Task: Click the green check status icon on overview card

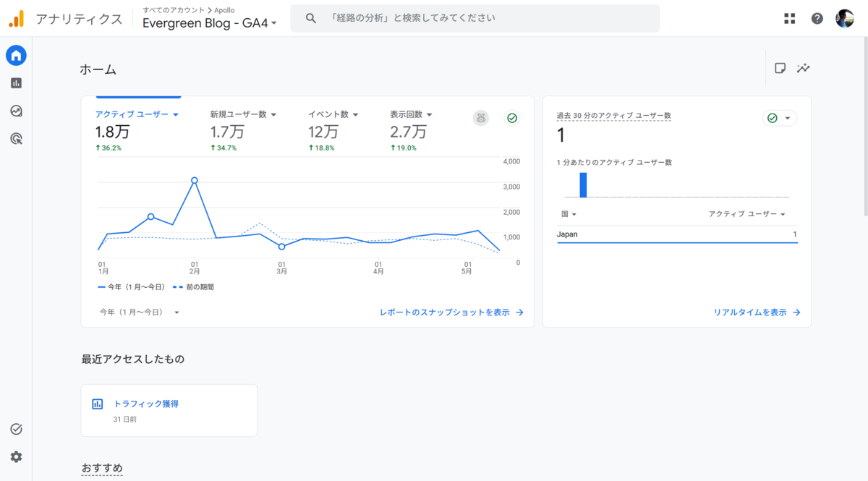Action: point(512,118)
